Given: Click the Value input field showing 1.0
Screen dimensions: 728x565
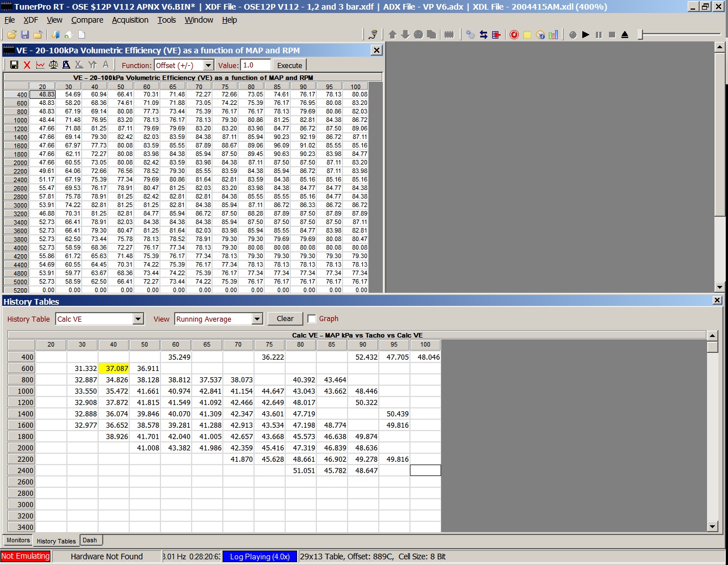Looking at the screenshot, I should click(x=255, y=65).
